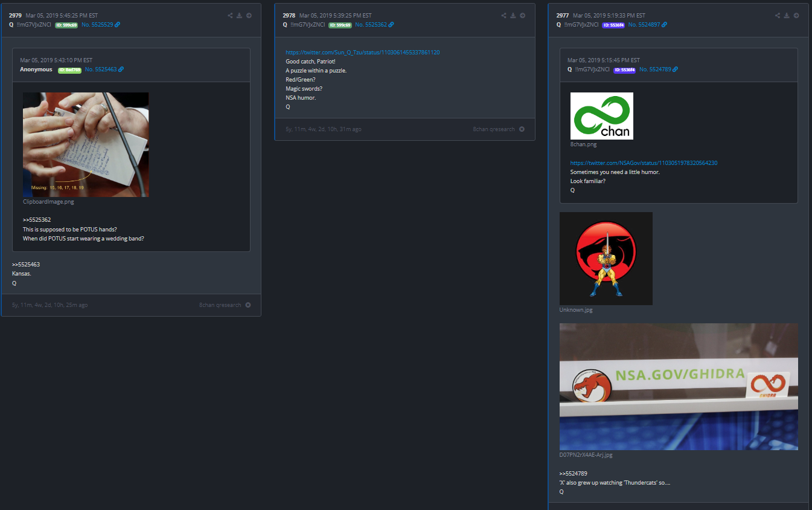Click the ClipboardImage.png file name
This screenshot has width=812, height=510.
[x=48, y=202]
